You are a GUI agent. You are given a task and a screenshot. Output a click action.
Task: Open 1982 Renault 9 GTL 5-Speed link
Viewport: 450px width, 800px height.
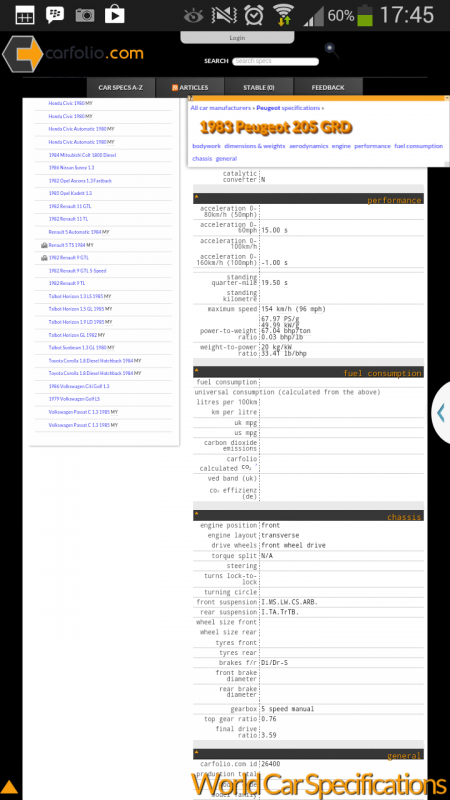(x=78, y=271)
